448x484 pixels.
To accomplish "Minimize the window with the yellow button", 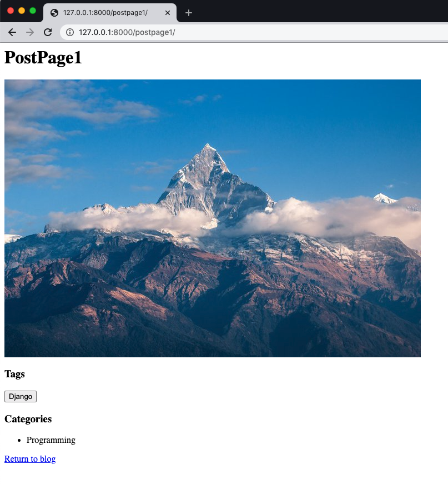I will click(22, 11).
